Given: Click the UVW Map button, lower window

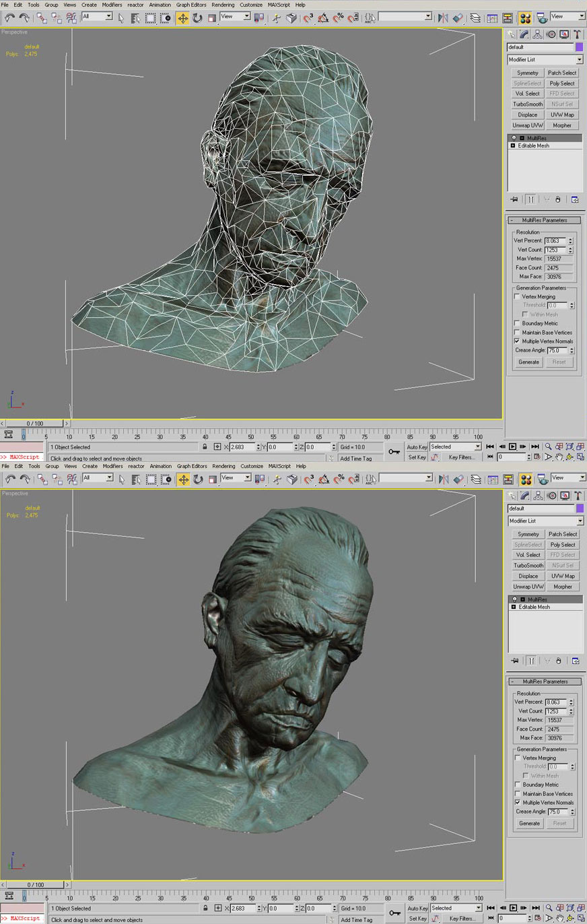Looking at the screenshot, I should pos(562,576).
